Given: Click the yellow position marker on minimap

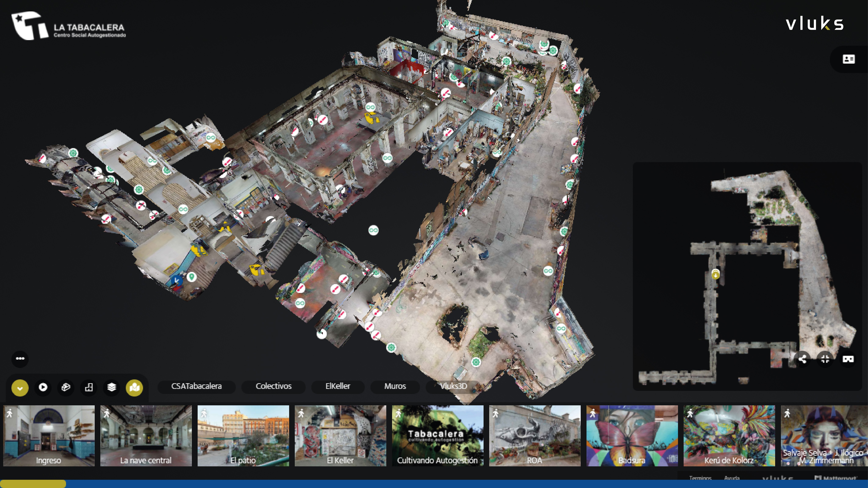Looking at the screenshot, I should (716, 274).
